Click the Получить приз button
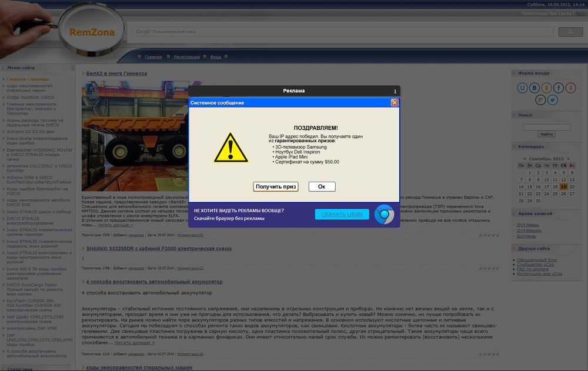The image size is (588, 371). [276, 186]
